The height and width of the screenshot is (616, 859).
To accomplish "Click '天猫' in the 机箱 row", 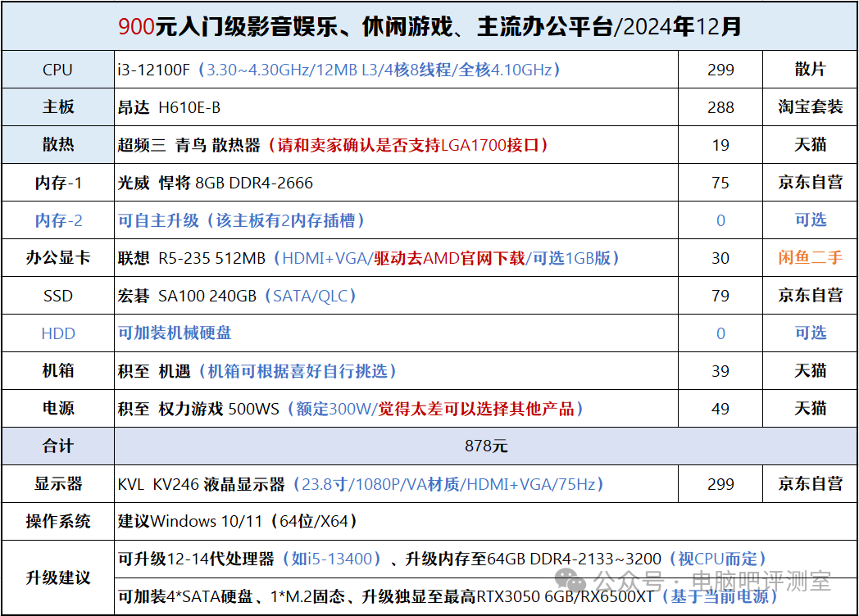I will click(811, 371).
